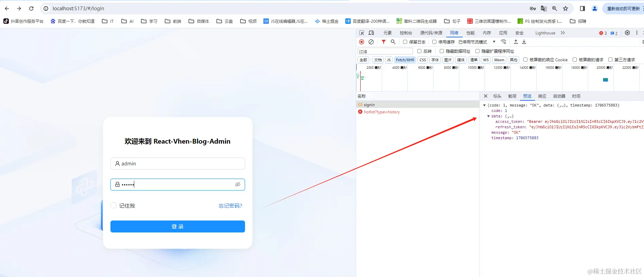The image size is (644, 277).
Task: Open network conditions wifi icon
Action: (504, 42)
